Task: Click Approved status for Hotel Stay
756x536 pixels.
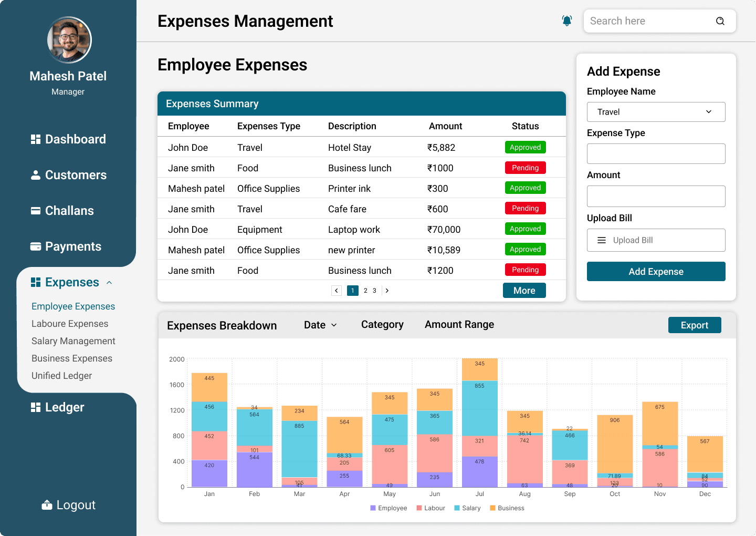Action: point(526,147)
